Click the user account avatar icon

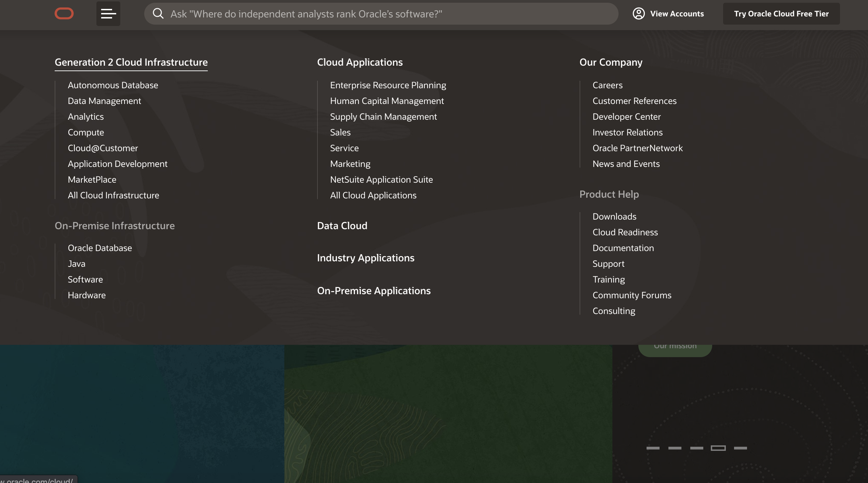pyautogui.click(x=638, y=14)
